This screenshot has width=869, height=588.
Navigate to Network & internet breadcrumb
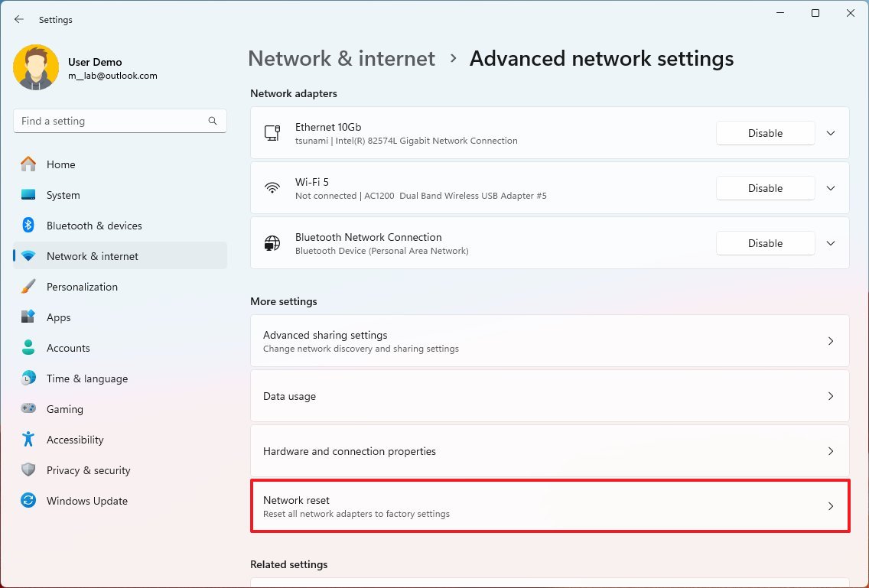341,59
